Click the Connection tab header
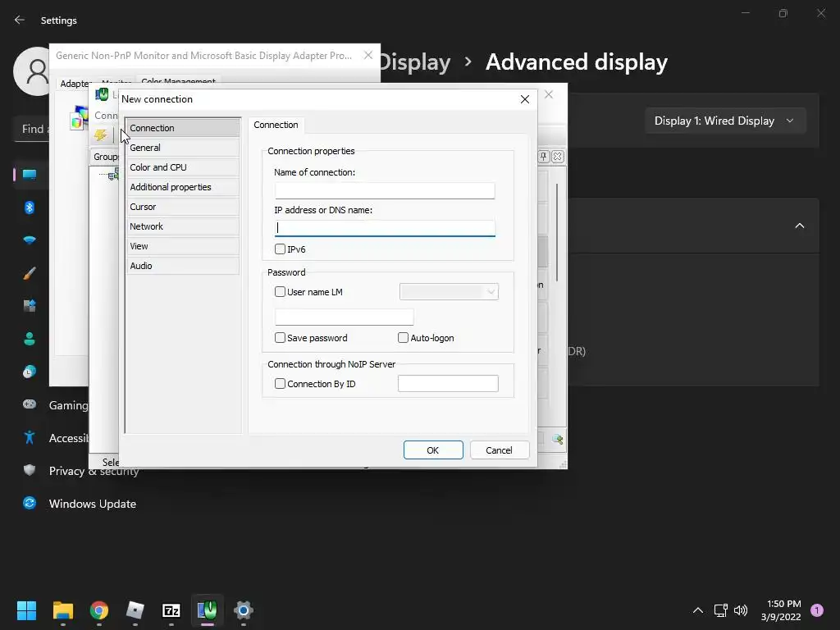840x630 pixels. click(276, 125)
